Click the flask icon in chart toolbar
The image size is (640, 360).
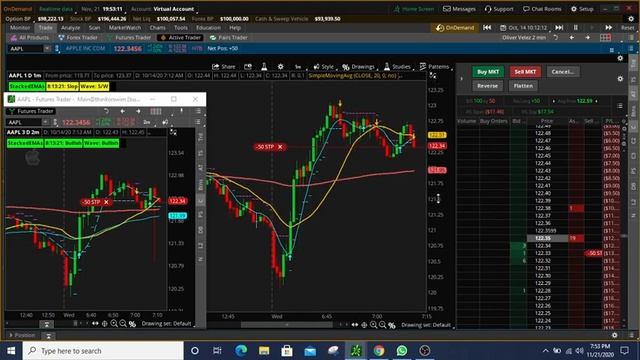264,67
